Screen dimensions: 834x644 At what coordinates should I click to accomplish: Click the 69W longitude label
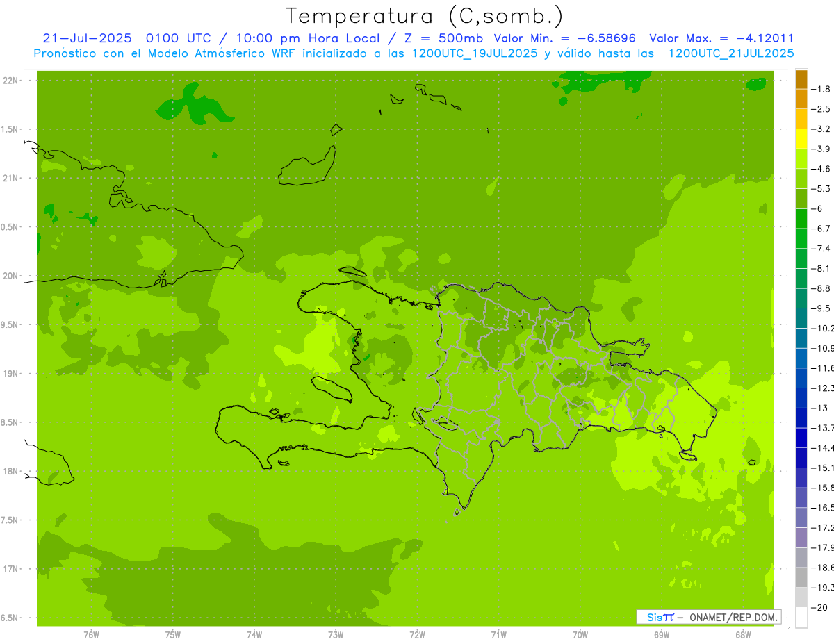(x=662, y=634)
